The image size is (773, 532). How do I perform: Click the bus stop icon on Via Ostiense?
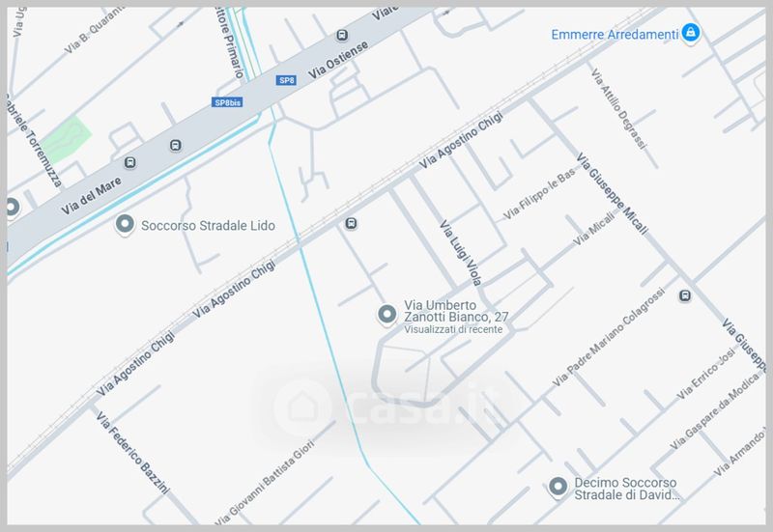(342, 36)
